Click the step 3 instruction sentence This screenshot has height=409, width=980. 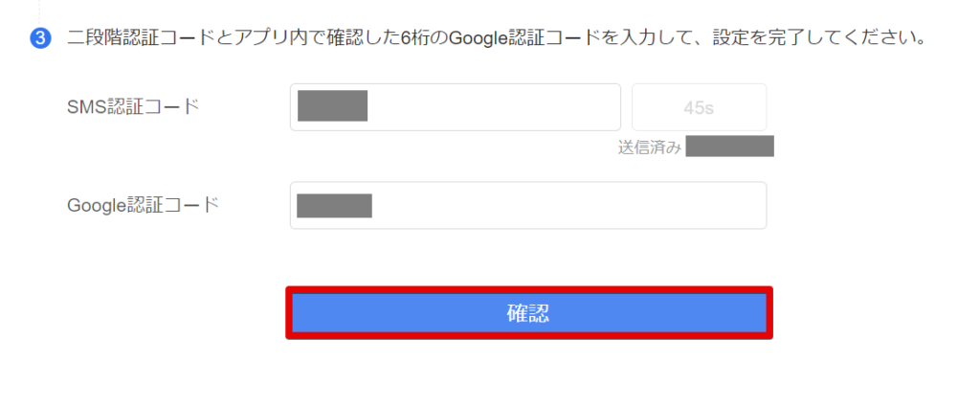pyautogui.click(x=497, y=38)
